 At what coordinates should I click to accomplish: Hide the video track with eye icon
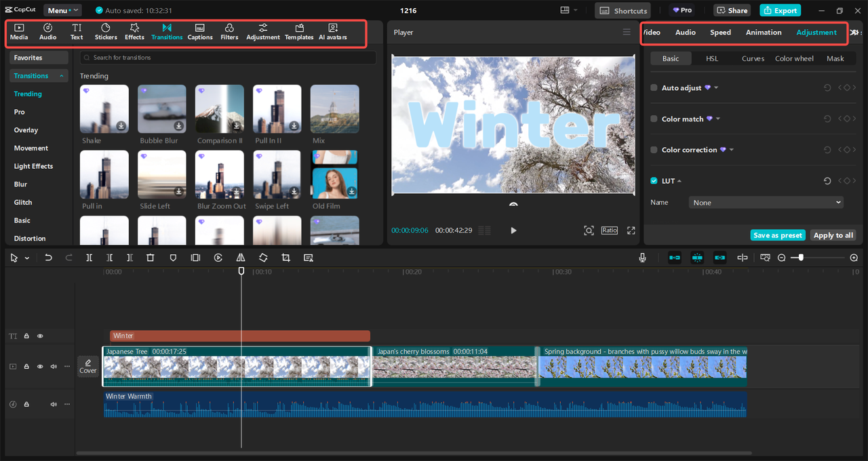click(40, 367)
